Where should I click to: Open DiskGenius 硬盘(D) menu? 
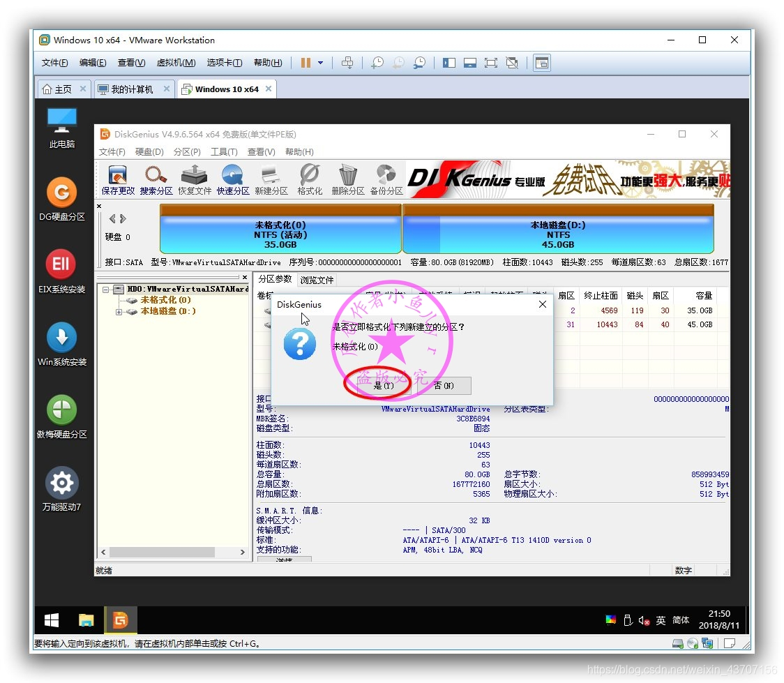pyautogui.click(x=149, y=151)
